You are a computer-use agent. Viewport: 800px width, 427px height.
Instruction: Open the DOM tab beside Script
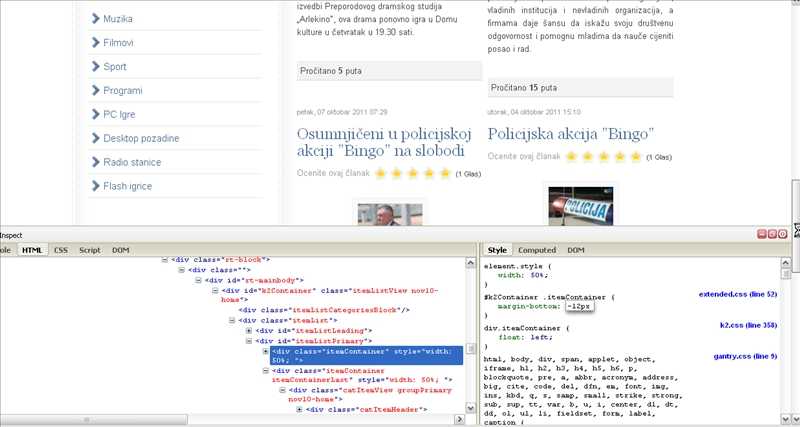click(120, 250)
